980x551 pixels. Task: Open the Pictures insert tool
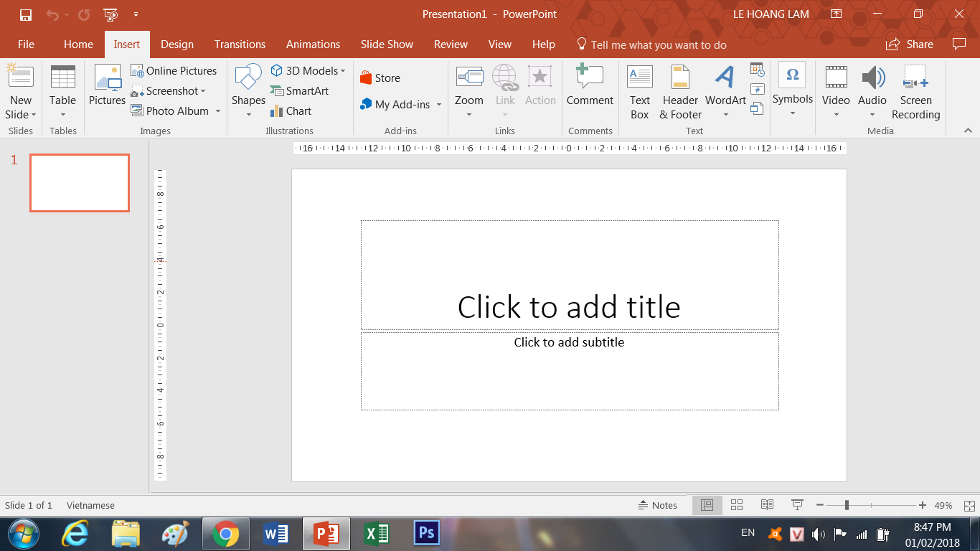click(107, 86)
